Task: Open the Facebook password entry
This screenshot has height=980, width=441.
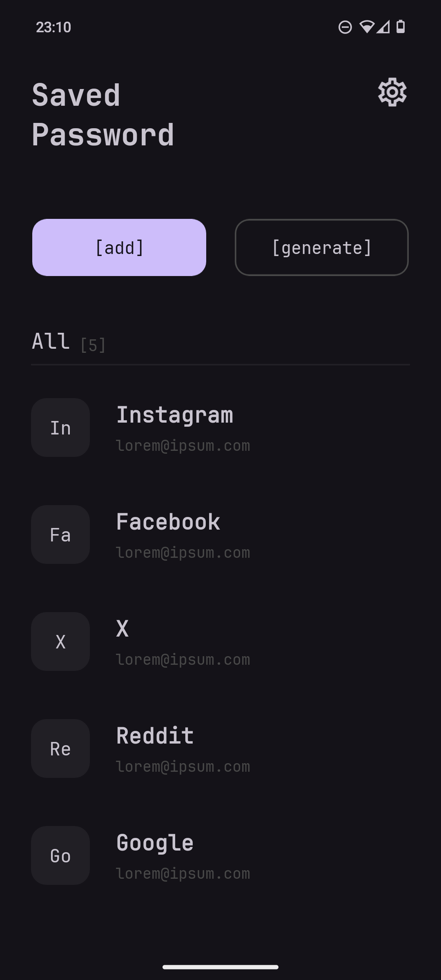Action: (168, 522)
